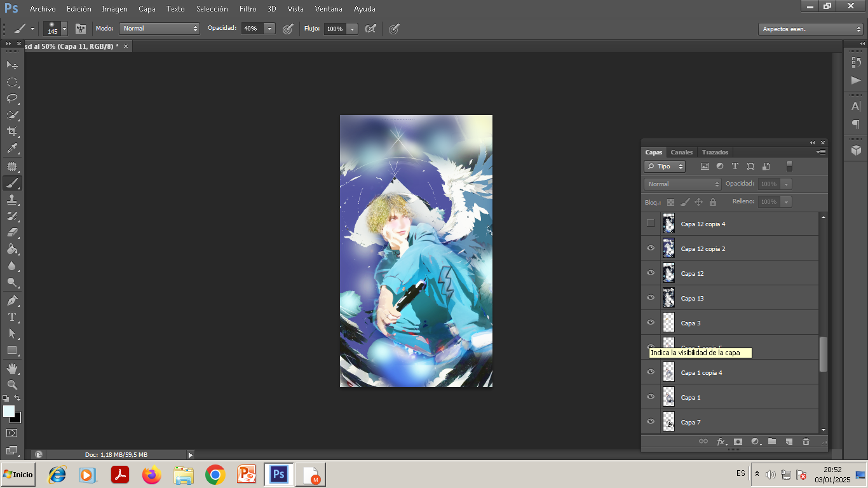Select the Paint Bucket tool
Image resolution: width=868 pixels, height=488 pixels.
(12, 249)
